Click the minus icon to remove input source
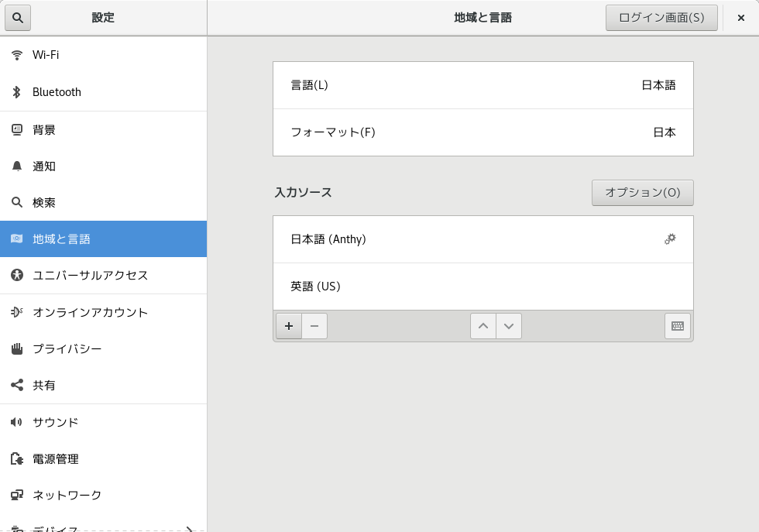The height and width of the screenshot is (532, 759). point(314,326)
